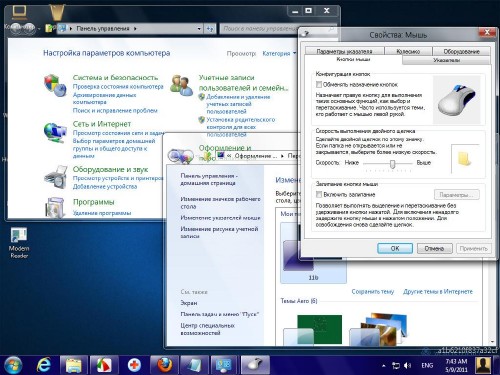Switch to Pointers tab in Mouse Properties
This screenshot has width=500, height=375.
pyautogui.click(x=446, y=60)
